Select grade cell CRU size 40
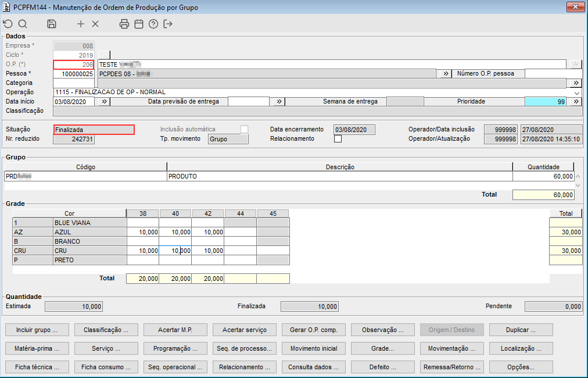Screen dimensions: 588x378 click(175, 251)
